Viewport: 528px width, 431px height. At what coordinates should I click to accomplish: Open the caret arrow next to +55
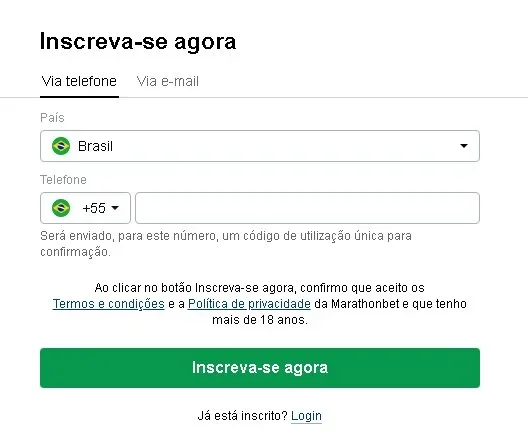[115, 208]
